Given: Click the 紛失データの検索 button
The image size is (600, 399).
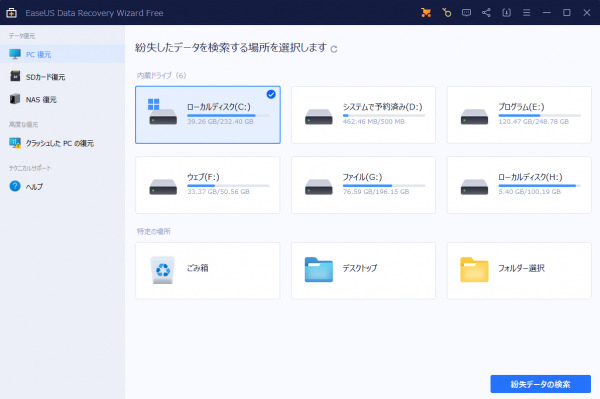Looking at the screenshot, I should click(540, 384).
